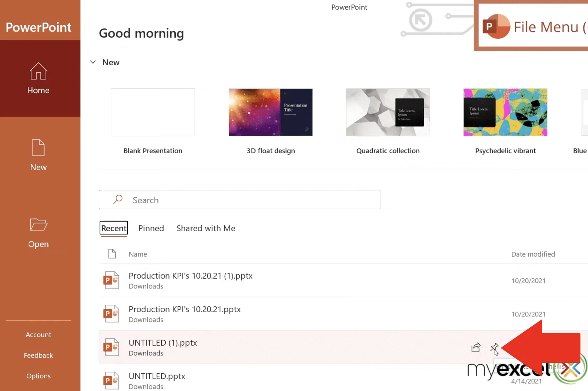Click the PowerPoint file icon for UNTITLED.pptx
This screenshot has width=588, height=391.
[x=111, y=380]
